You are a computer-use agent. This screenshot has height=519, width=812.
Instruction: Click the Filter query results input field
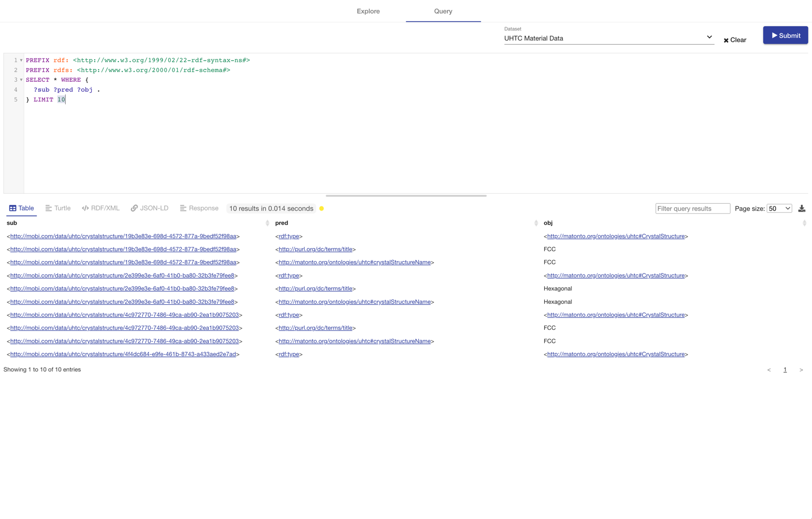pyautogui.click(x=693, y=208)
